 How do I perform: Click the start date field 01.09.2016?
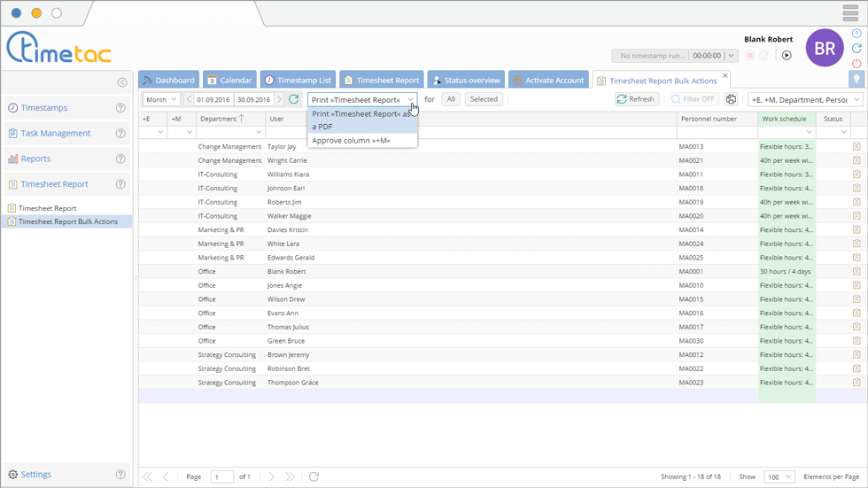[213, 99]
